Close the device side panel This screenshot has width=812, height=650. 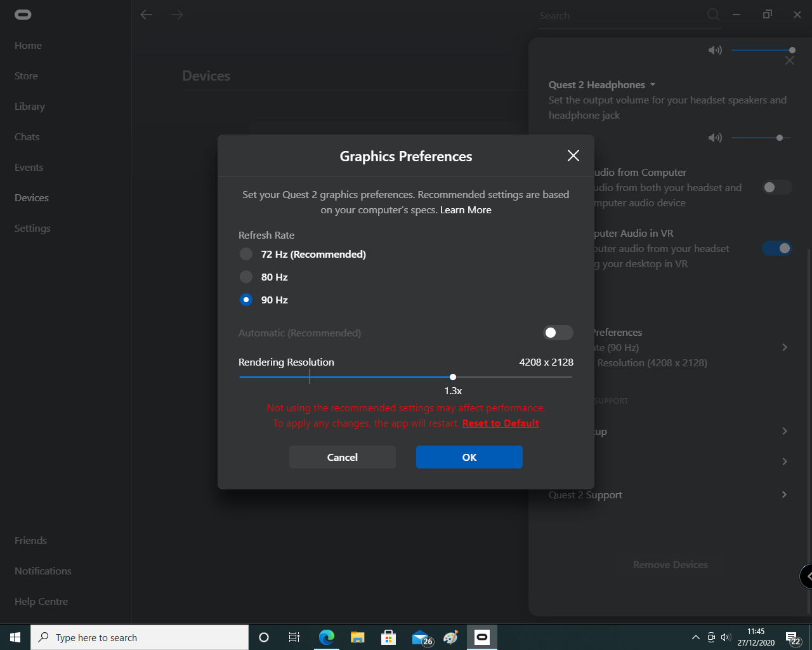pyautogui.click(x=790, y=60)
